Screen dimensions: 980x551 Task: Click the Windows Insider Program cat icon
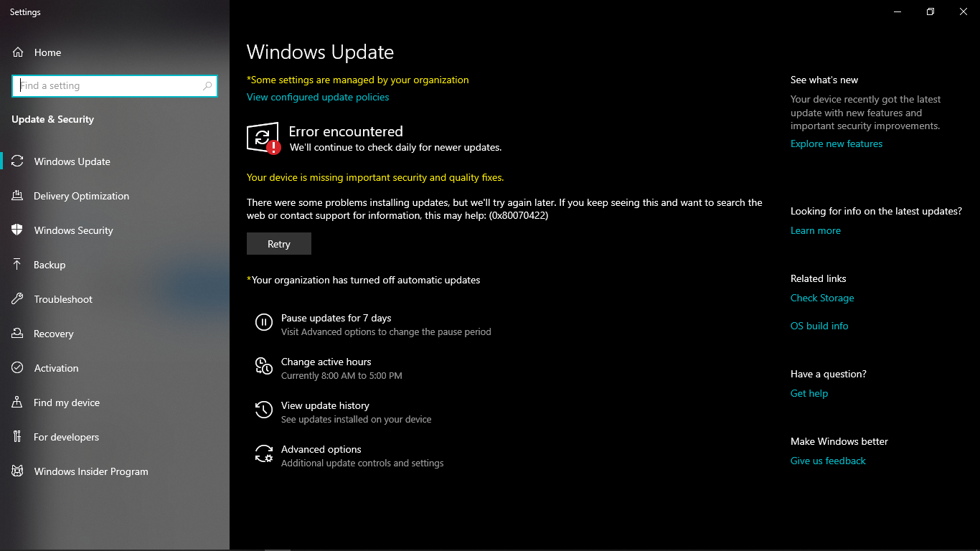(18, 471)
